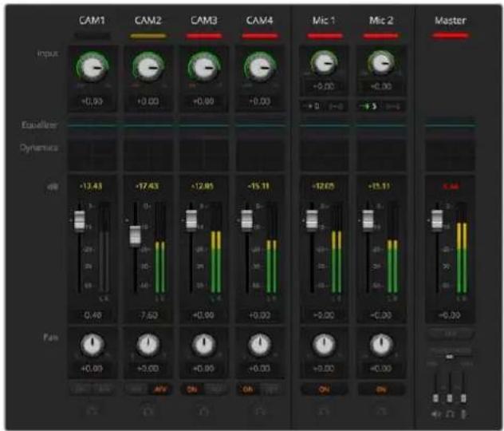Click the CAM3 pan knob
The height and width of the screenshot is (431, 504).
tap(204, 345)
